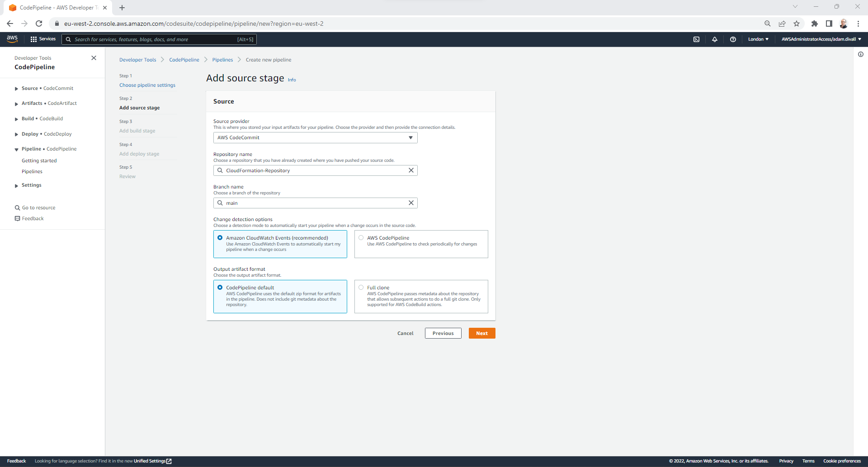Image resolution: width=868 pixels, height=467 pixels.
Task: Open the notifications bell
Action: [715, 39]
